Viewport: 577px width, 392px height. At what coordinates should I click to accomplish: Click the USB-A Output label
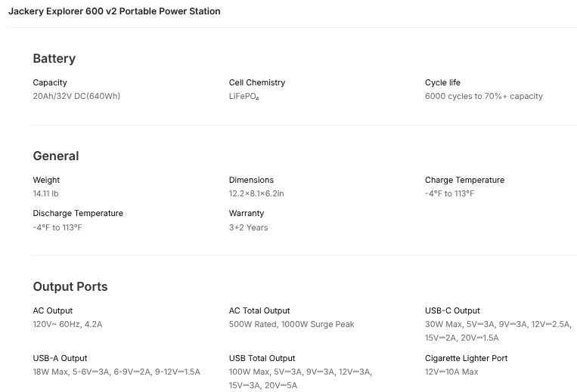(x=60, y=358)
